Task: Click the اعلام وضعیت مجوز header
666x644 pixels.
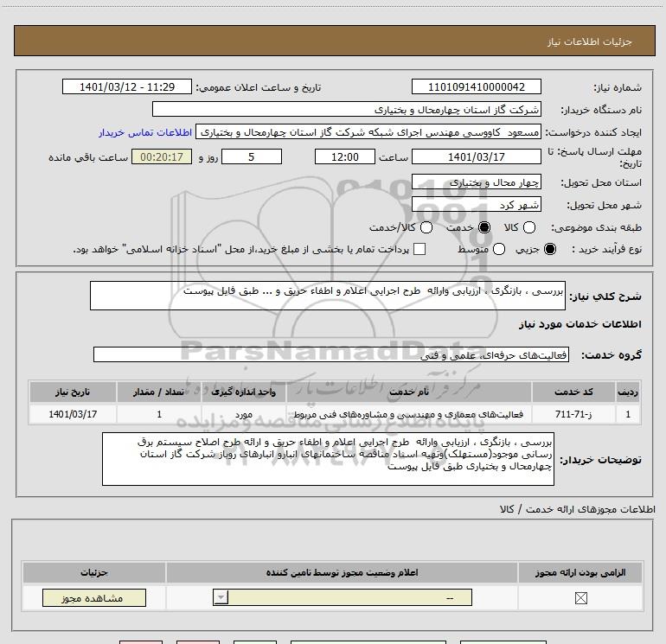Action: [x=342, y=572]
